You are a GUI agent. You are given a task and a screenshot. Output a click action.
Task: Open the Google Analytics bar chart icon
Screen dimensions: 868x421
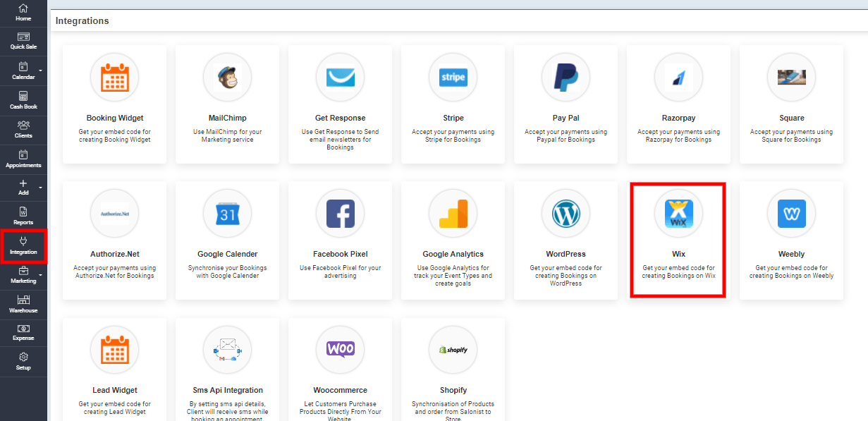(x=453, y=214)
